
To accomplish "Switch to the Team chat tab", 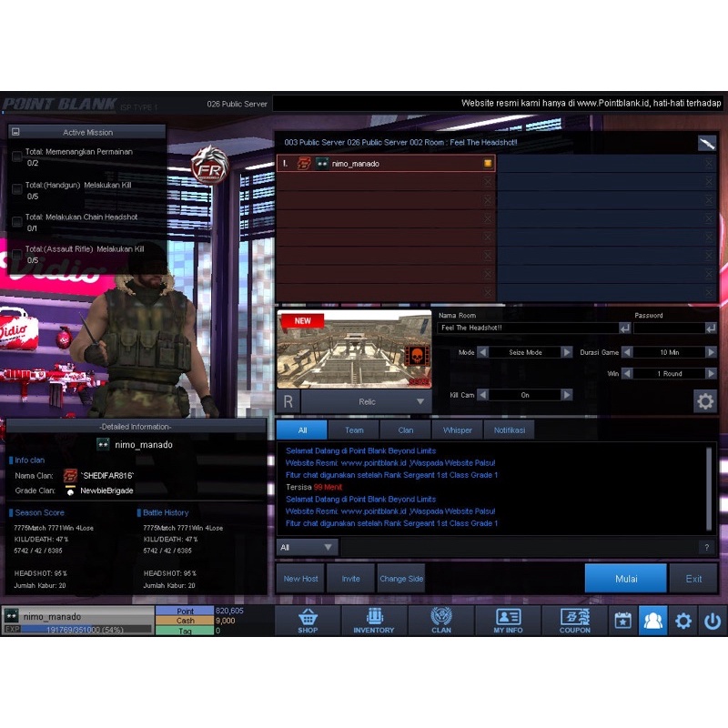I will [354, 430].
